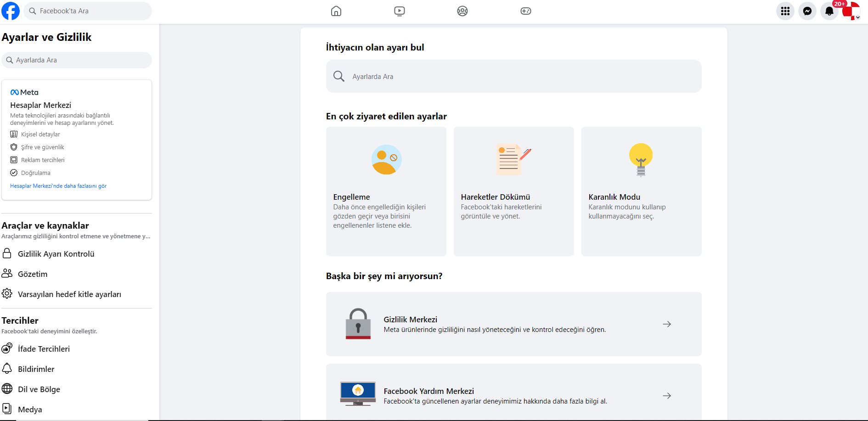This screenshot has width=868, height=421.
Task: Click the gear icon for hedef kitle ayarları
Action: point(7,293)
